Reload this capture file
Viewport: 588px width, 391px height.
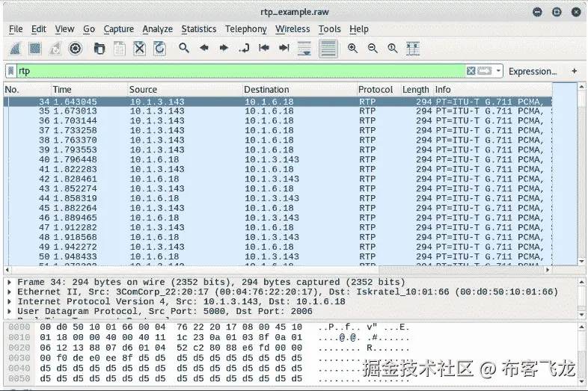click(x=160, y=49)
